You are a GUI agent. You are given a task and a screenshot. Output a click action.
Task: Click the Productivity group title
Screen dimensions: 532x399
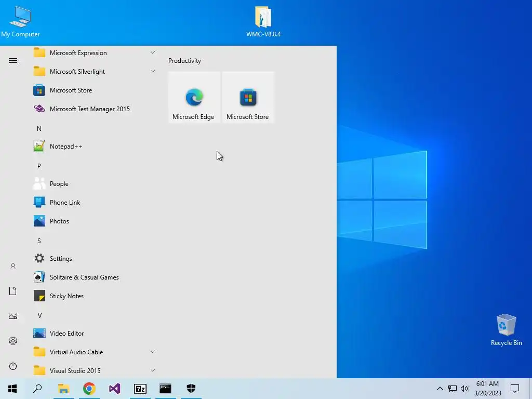click(184, 61)
